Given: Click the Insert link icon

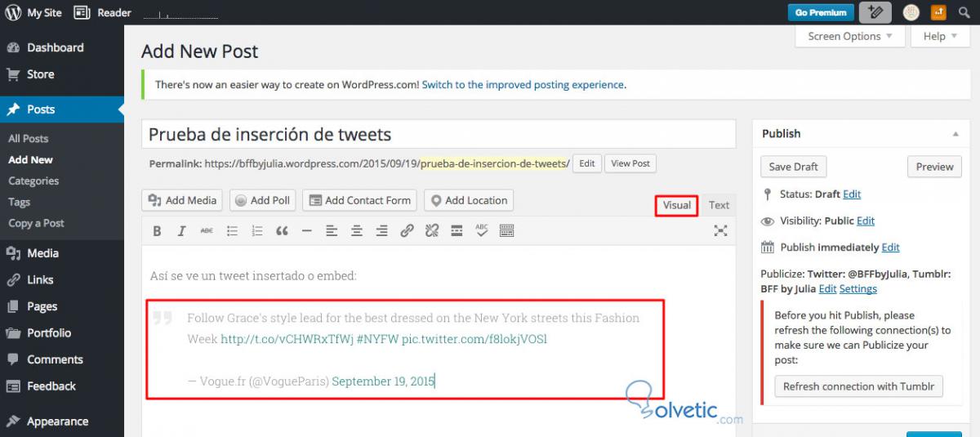Looking at the screenshot, I should tap(407, 231).
